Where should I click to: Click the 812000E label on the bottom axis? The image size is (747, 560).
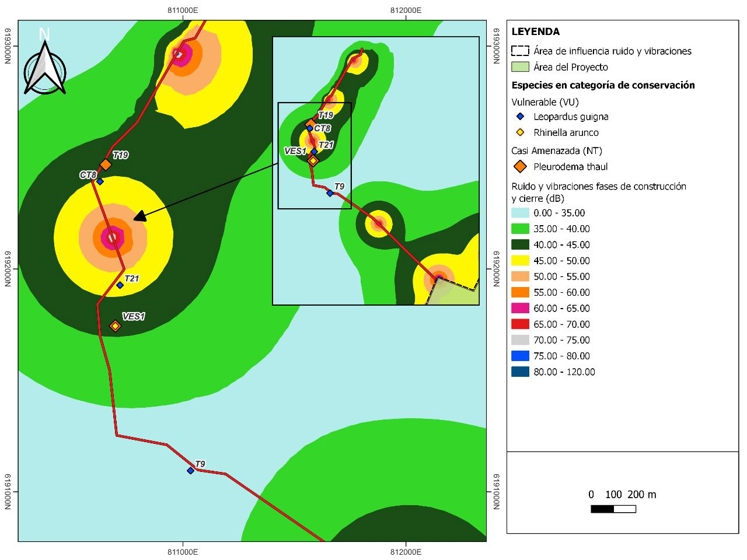click(406, 551)
